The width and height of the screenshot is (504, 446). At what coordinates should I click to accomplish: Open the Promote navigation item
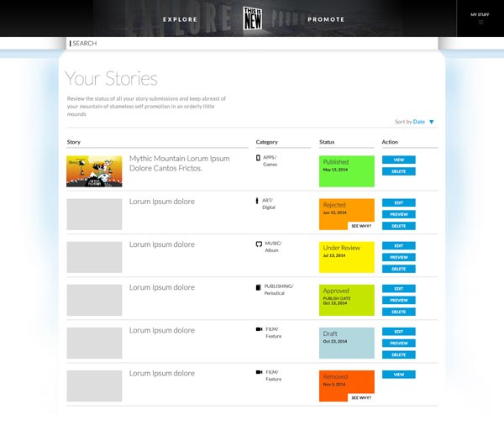point(325,18)
